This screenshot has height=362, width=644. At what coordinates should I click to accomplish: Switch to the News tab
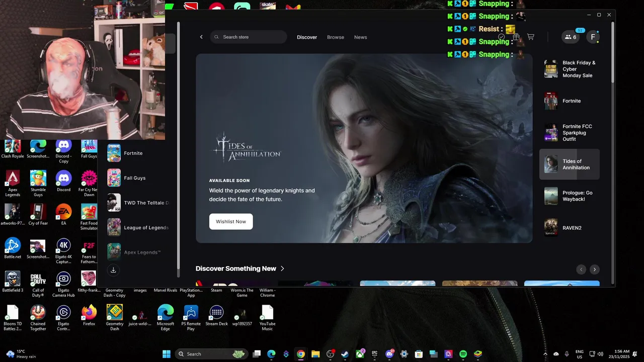[360, 37]
